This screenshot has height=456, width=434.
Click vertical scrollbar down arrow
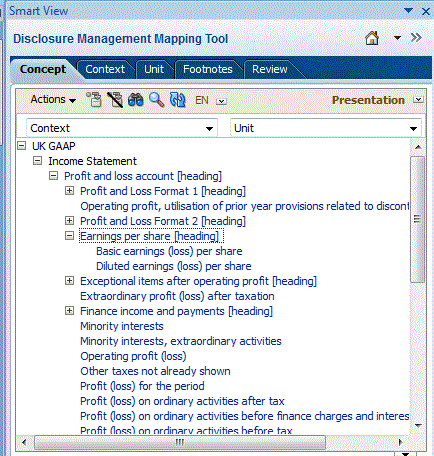418,425
